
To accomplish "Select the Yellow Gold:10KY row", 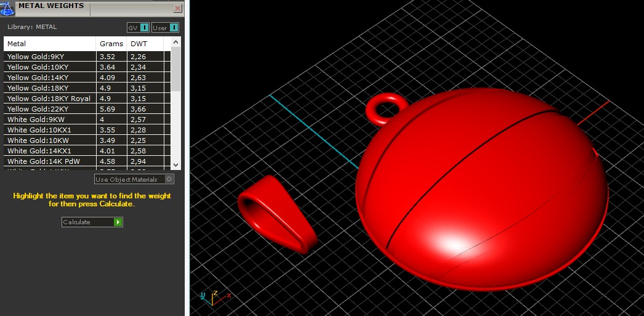I will pyautogui.click(x=87, y=67).
